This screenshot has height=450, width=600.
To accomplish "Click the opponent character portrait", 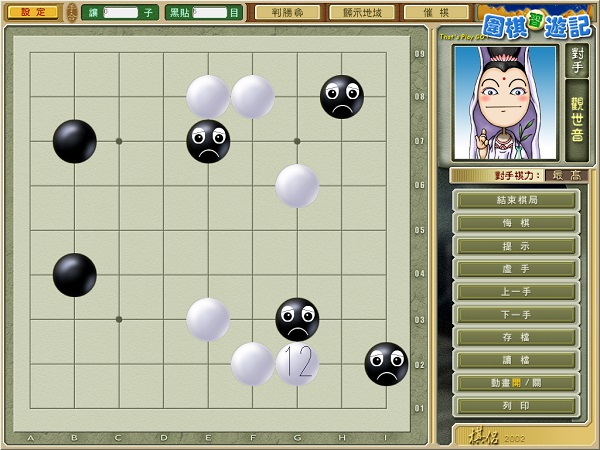I will (505, 102).
